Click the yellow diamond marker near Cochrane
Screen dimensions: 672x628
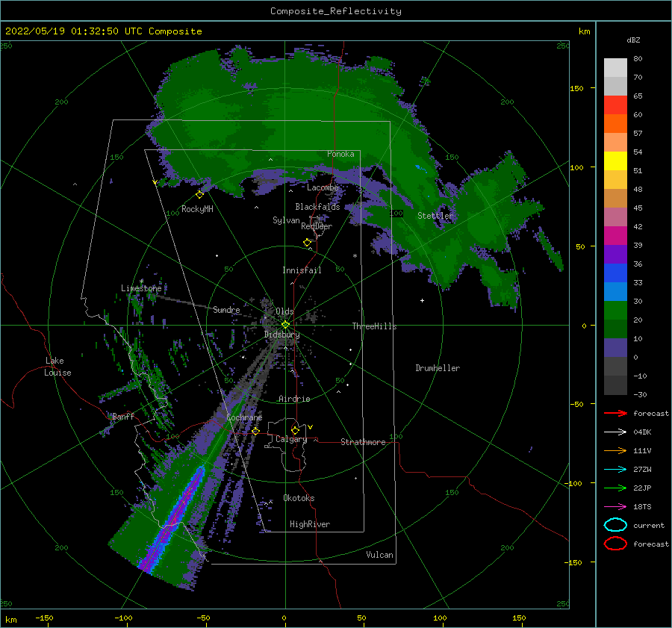click(x=255, y=431)
